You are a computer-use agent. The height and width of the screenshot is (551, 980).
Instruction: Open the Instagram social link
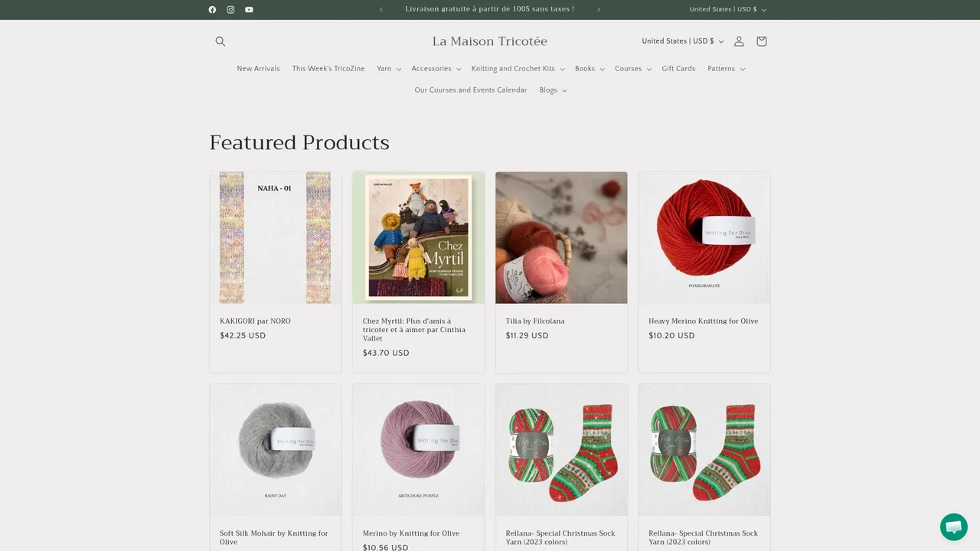pos(230,10)
